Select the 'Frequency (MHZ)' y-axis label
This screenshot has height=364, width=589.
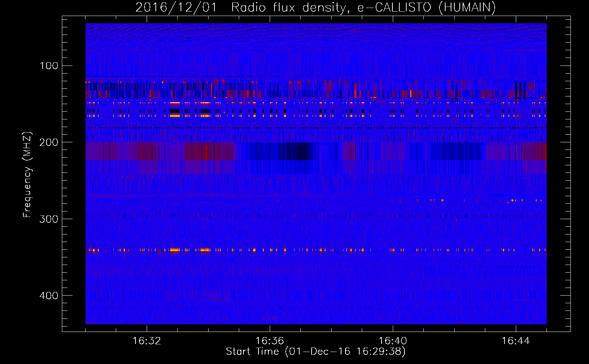[28, 175]
